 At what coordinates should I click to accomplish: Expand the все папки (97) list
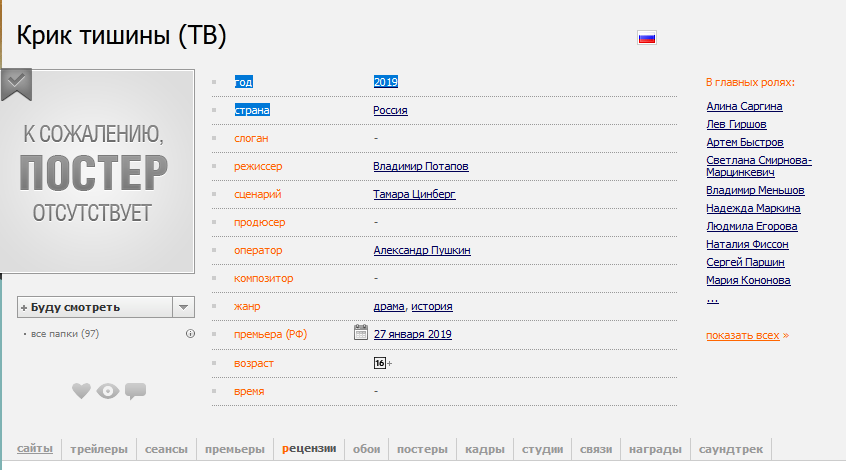(x=65, y=334)
